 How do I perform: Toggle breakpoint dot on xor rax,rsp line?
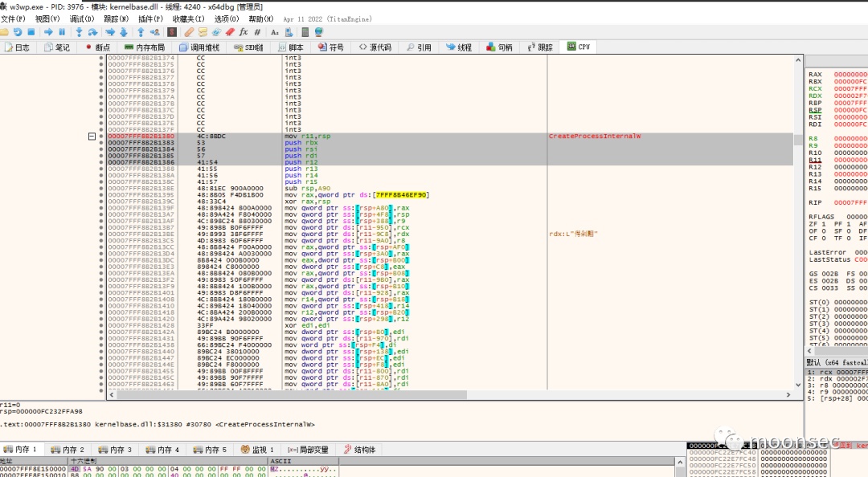pyautogui.click(x=101, y=202)
